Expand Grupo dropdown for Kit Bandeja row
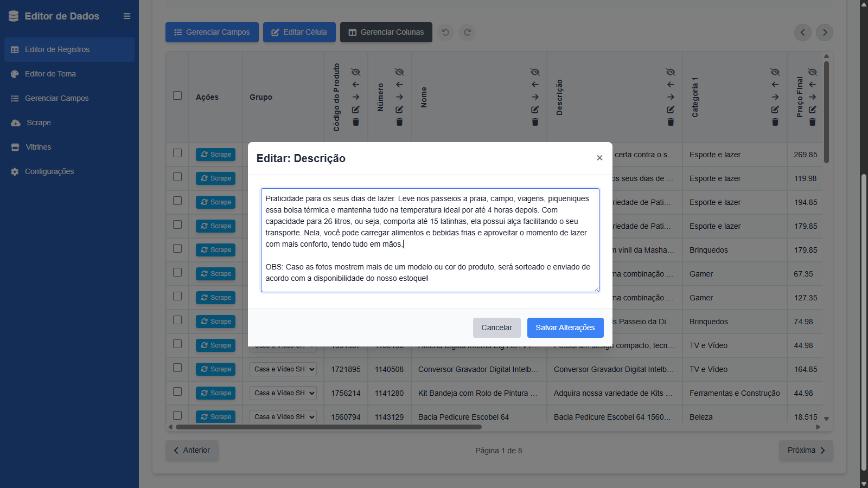 tap(283, 393)
